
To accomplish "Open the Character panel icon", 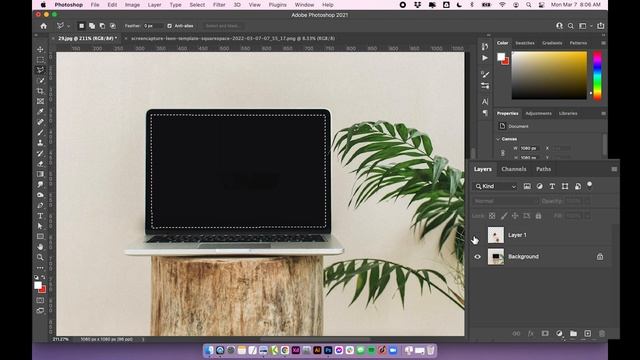I will [x=485, y=102].
